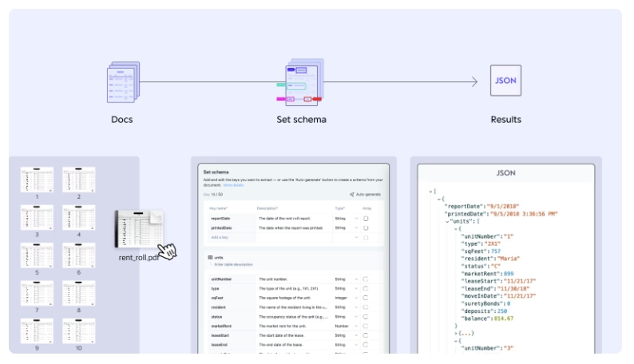The height and width of the screenshot is (364, 634).
Task: Open page 9 thumbnail
Action: (37, 330)
